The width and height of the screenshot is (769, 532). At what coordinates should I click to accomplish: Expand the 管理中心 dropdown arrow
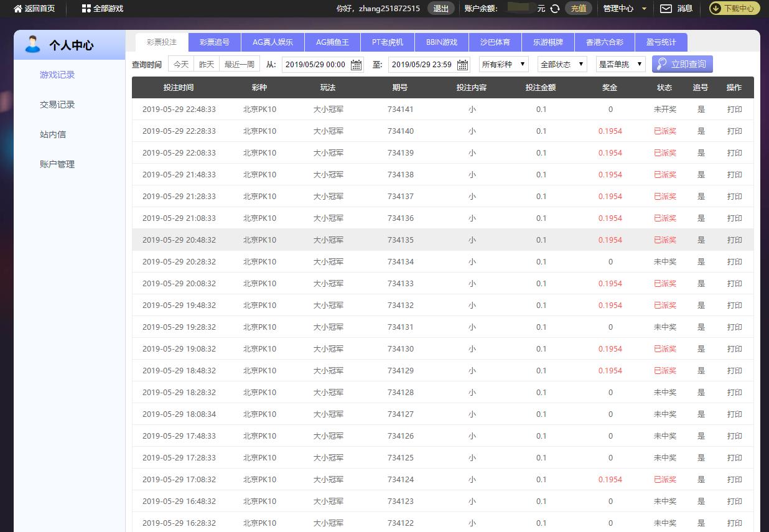[644, 9]
